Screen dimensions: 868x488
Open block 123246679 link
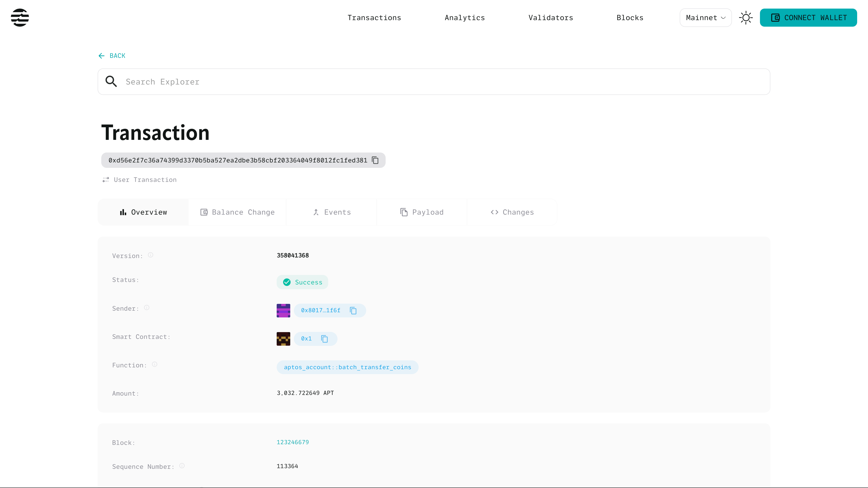pyautogui.click(x=292, y=442)
